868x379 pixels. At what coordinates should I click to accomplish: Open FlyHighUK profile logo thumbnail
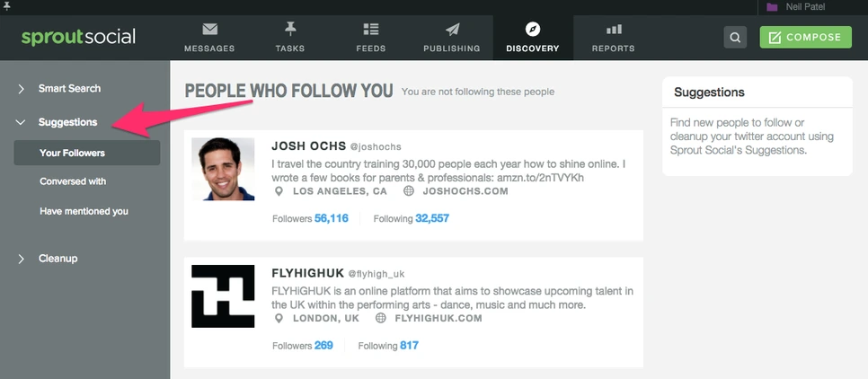coord(223,296)
